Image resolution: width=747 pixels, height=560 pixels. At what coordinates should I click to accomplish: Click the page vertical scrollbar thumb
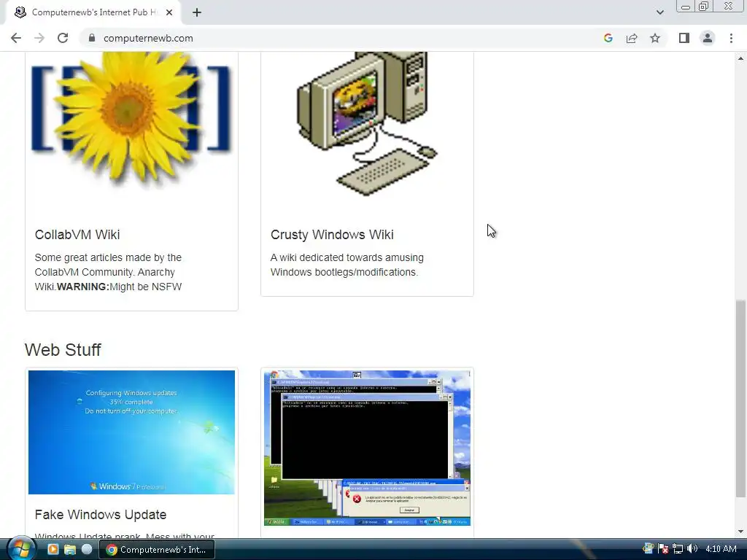[x=740, y=397]
